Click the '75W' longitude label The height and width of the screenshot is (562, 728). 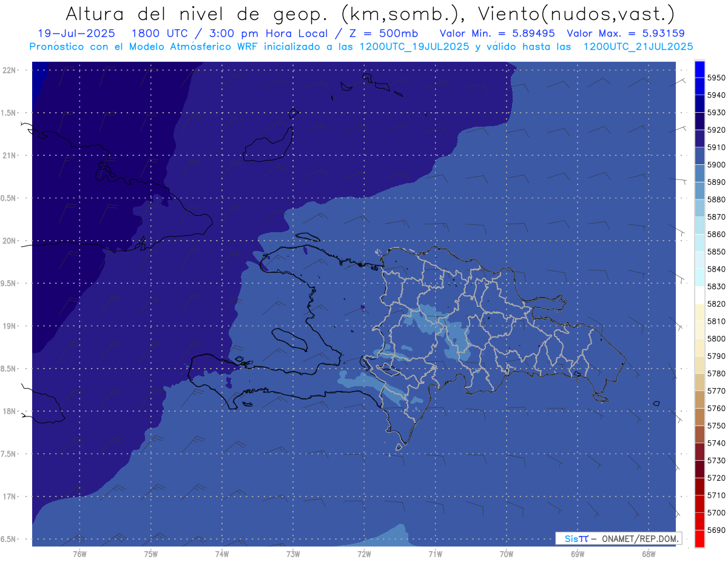150,554
